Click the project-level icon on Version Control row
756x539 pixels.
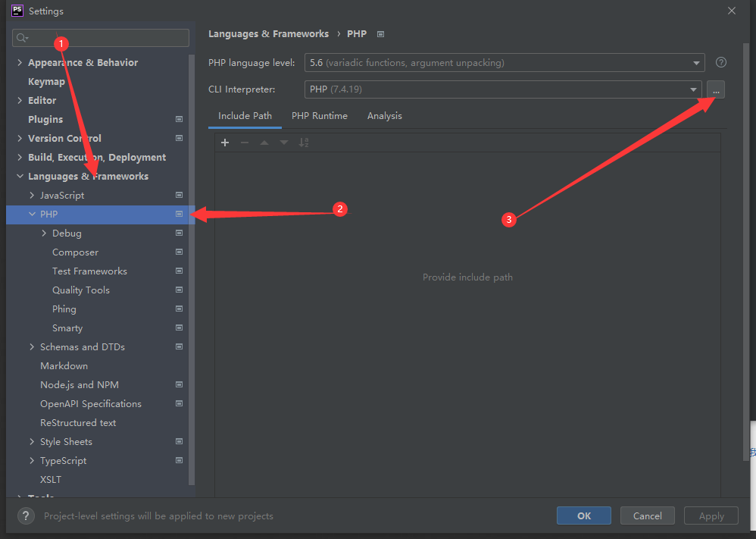click(x=179, y=138)
